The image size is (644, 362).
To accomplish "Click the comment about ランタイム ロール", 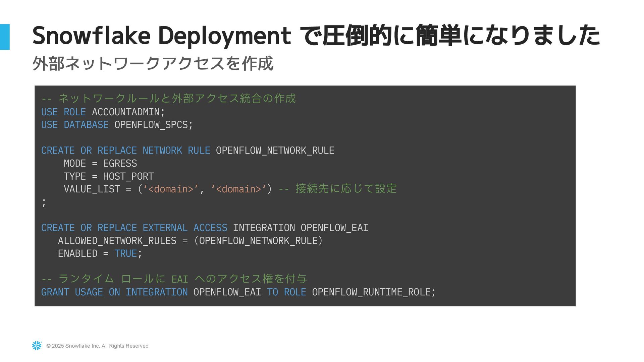I will pyautogui.click(x=174, y=279).
